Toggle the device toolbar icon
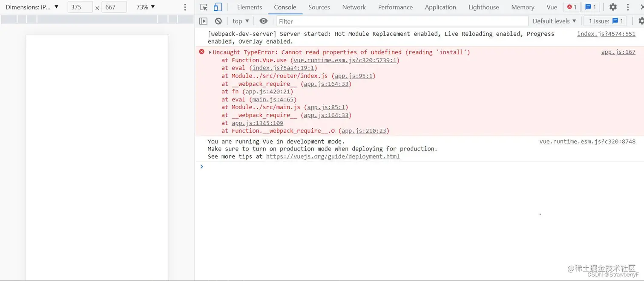The height and width of the screenshot is (281, 644). (218, 7)
